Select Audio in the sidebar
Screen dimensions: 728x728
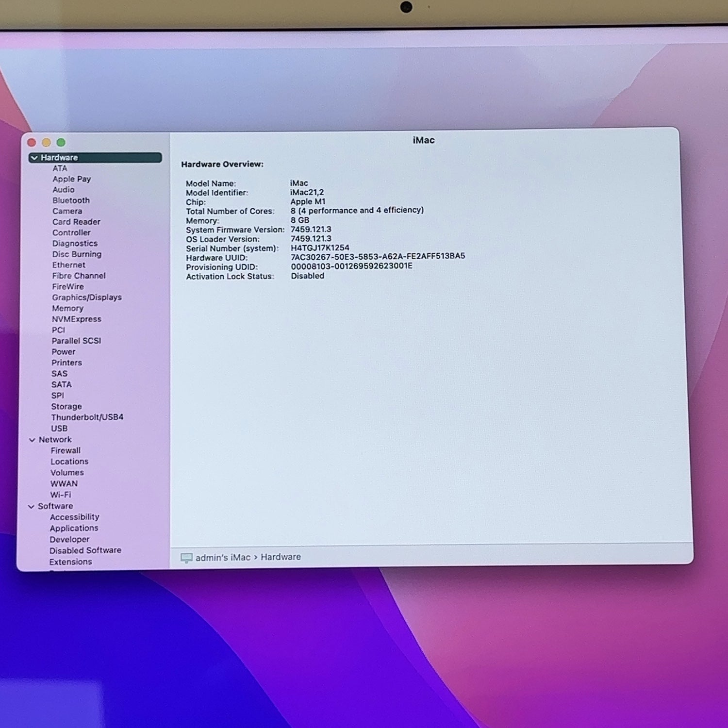[x=64, y=190]
